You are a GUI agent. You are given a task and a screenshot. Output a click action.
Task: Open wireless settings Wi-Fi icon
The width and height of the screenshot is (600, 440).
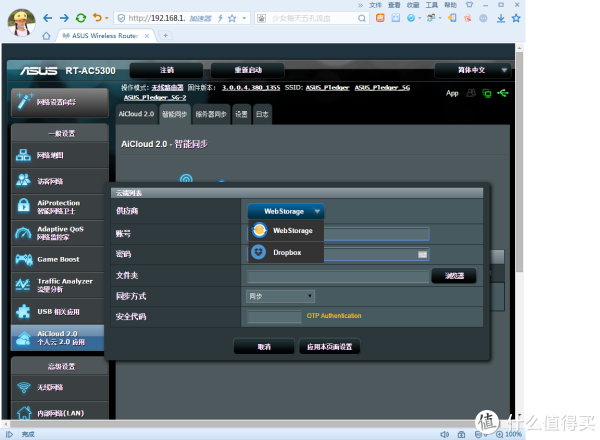point(24,387)
